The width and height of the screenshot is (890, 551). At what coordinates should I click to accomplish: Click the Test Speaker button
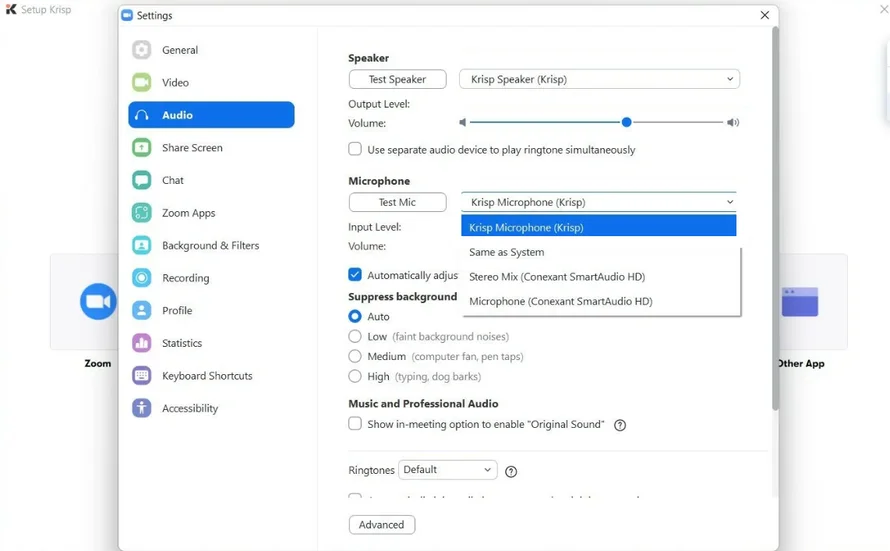click(397, 79)
